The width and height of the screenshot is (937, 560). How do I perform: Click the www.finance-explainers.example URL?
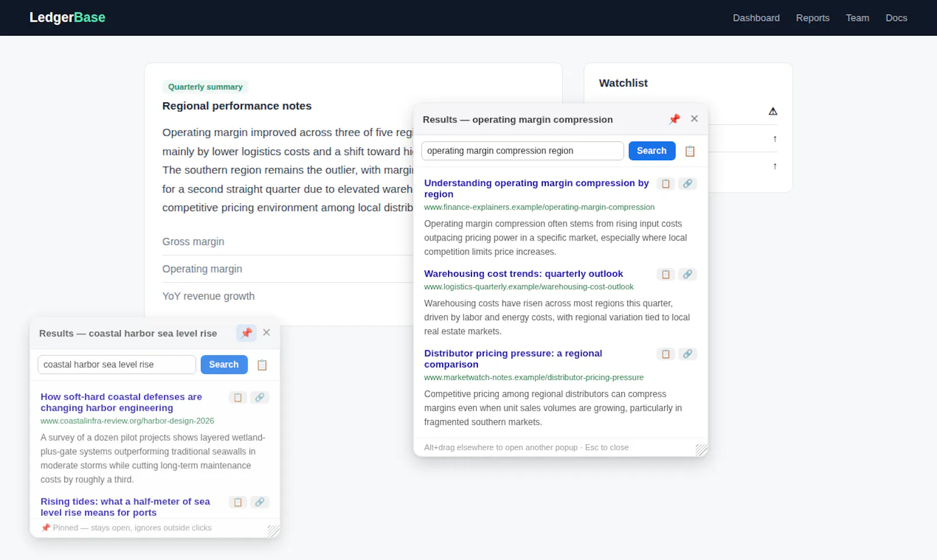point(539,207)
